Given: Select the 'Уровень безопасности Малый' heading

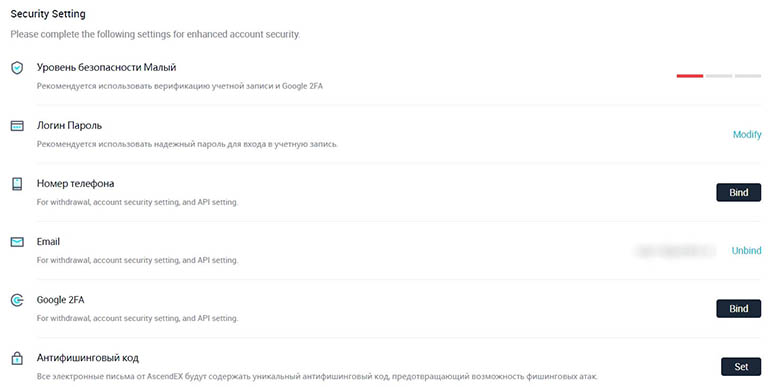Looking at the screenshot, I should point(106,67).
